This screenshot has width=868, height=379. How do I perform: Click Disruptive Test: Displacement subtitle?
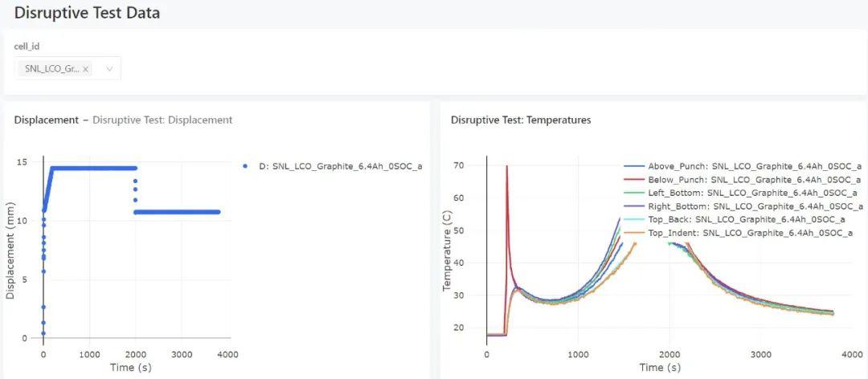[162, 120]
